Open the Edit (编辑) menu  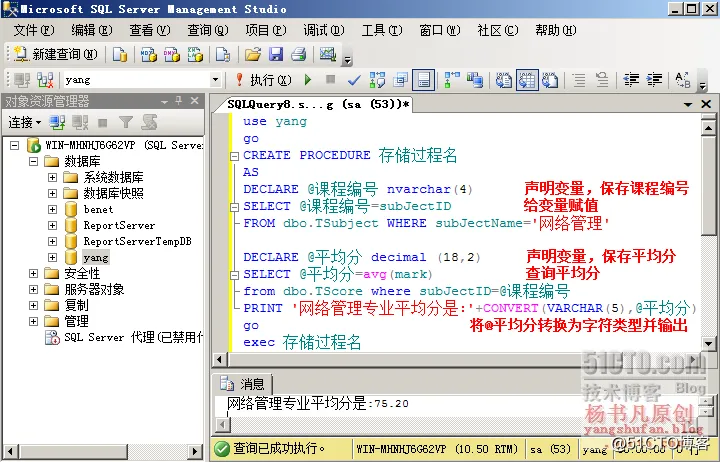tap(91, 30)
